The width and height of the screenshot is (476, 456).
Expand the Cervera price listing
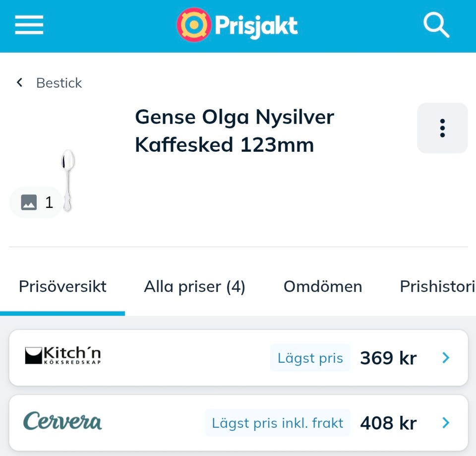click(x=445, y=423)
